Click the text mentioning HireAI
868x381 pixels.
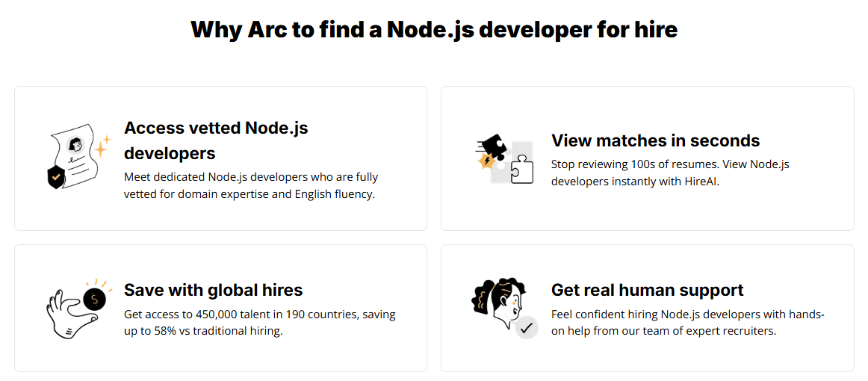click(669, 173)
